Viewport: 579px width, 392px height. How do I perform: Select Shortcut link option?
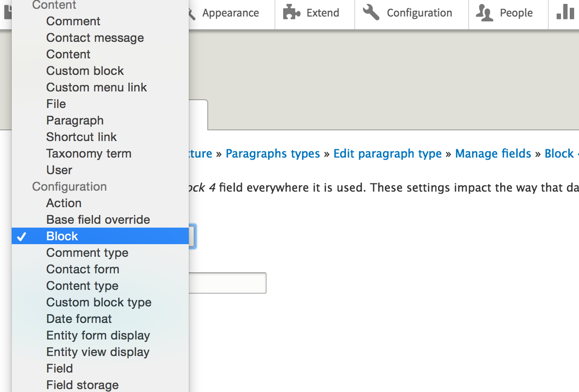point(100,137)
